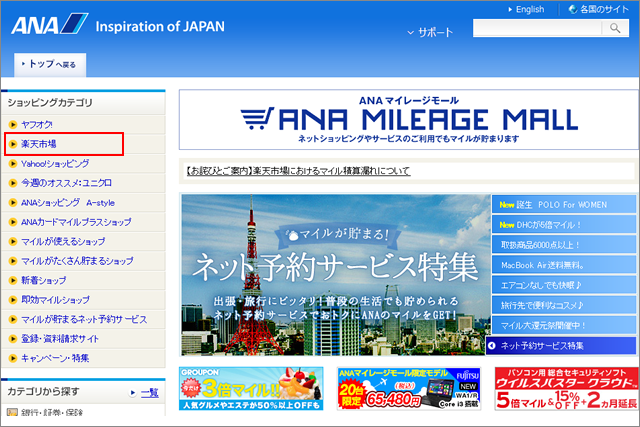Click the 一覧 link under カテゴリから探す

[149, 393]
